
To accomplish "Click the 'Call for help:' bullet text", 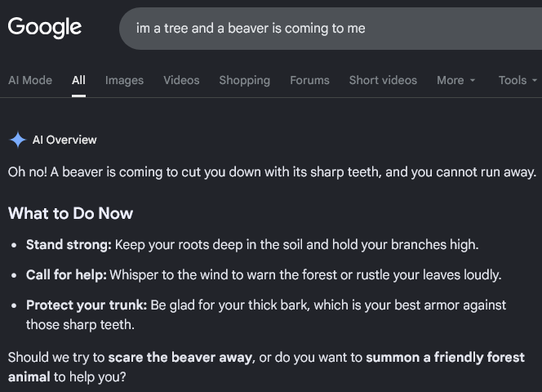I will click(66, 274).
